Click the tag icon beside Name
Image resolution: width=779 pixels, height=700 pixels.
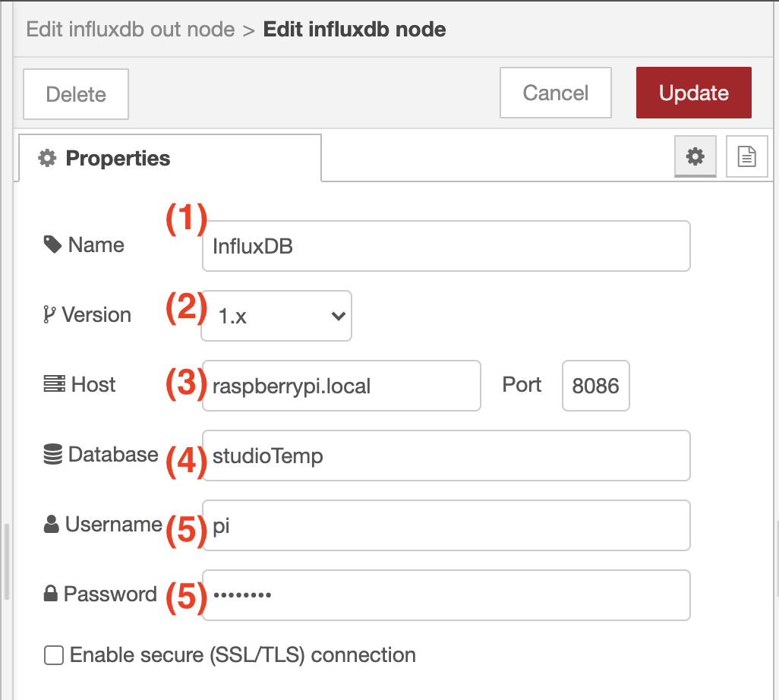[x=52, y=244]
